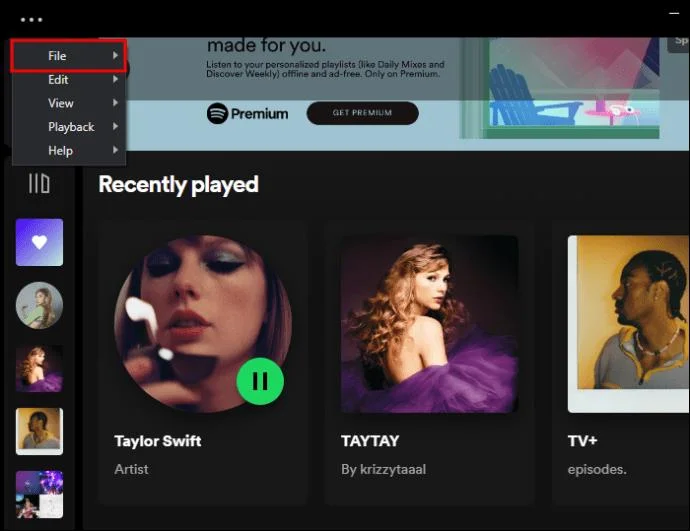
Task: Open the TAYTAY playlist cover image
Action: click(429, 324)
